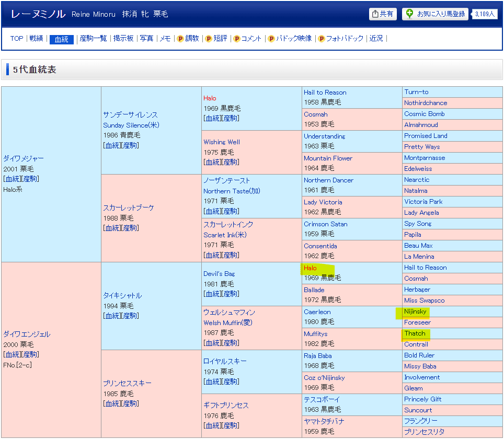Open the 産駒一覧 tab
Screen dimensions: 504x439
coord(93,39)
